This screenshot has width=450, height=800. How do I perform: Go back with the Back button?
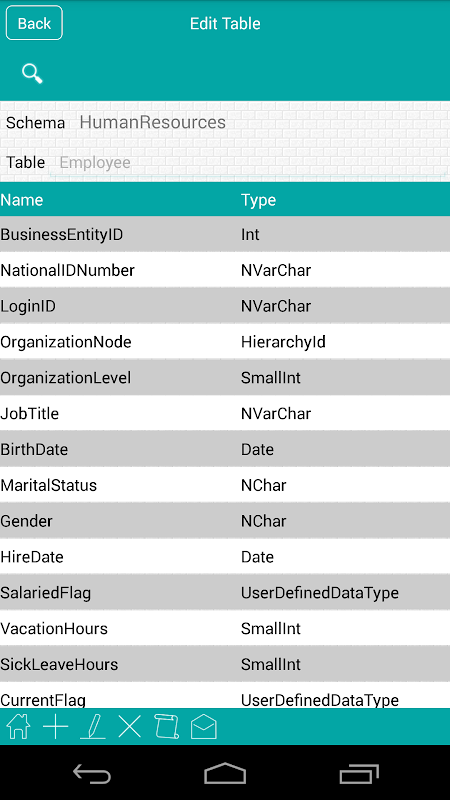(34, 23)
